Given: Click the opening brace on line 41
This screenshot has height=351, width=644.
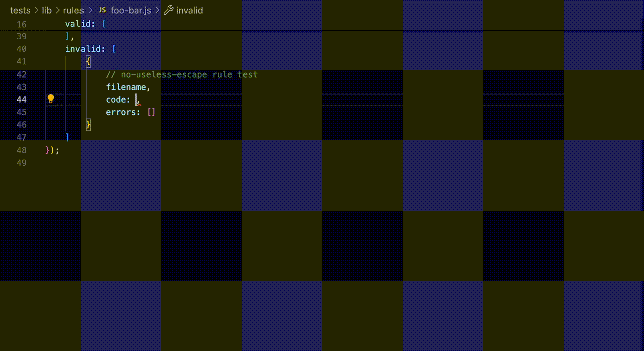Looking at the screenshot, I should (88, 61).
